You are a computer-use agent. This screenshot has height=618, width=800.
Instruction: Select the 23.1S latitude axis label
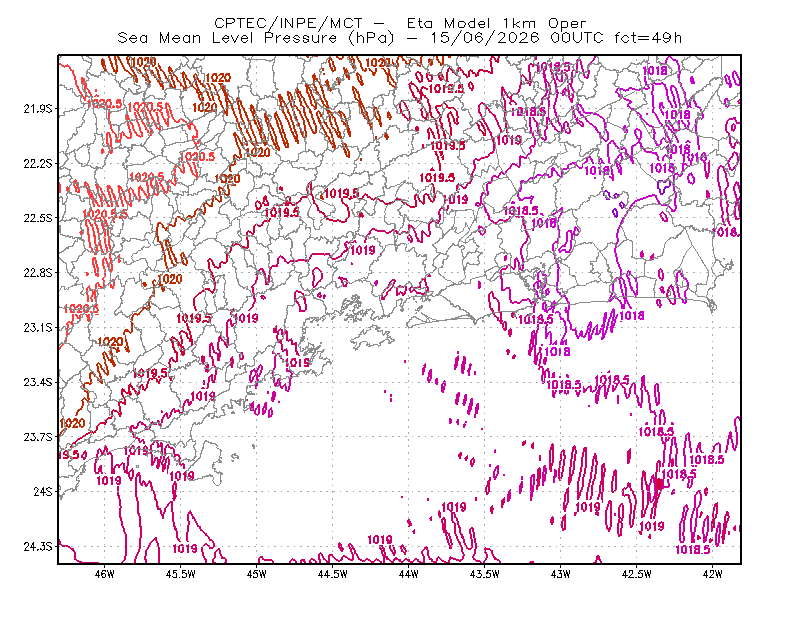click(x=38, y=327)
